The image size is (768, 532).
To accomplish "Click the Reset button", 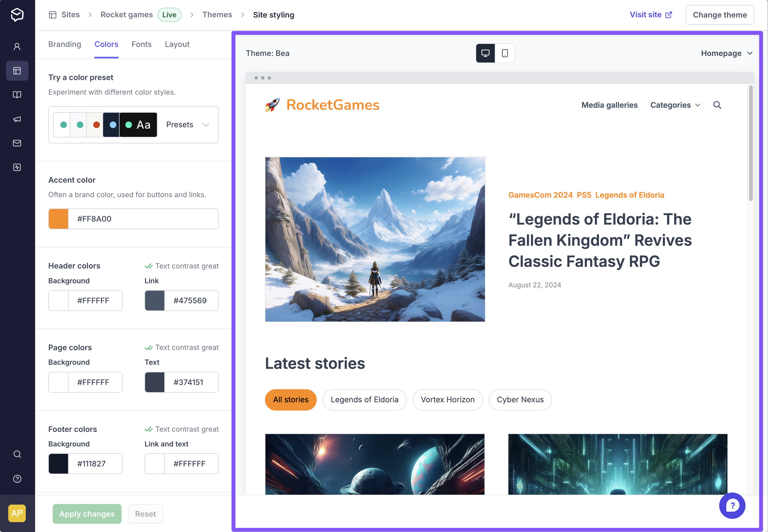I will coord(145,513).
